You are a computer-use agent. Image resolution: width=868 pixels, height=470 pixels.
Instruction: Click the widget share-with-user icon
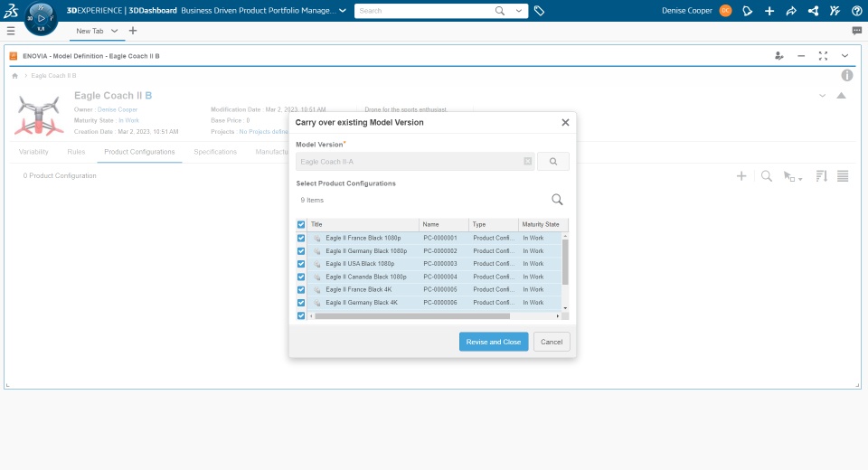pyautogui.click(x=778, y=56)
